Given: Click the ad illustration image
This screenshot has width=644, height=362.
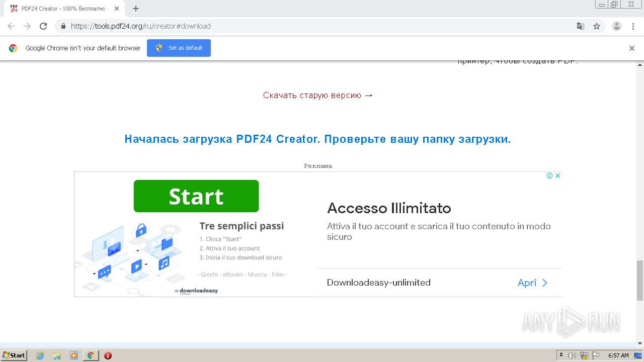Looking at the screenshot, I should (x=131, y=256).
